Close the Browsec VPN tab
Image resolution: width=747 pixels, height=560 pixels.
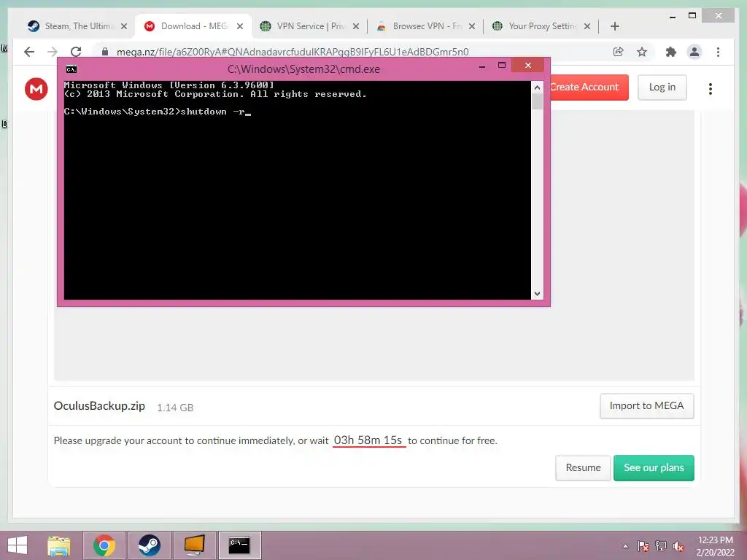tap(472, 26)
